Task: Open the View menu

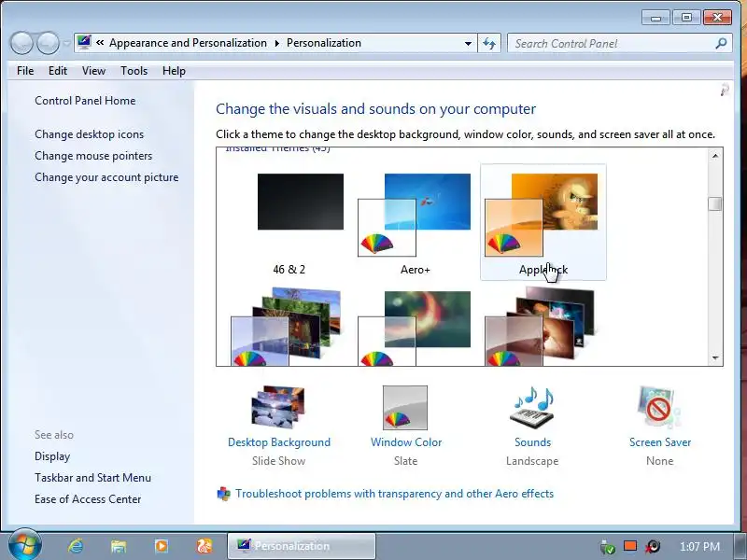Action: (x=93, y=71)
